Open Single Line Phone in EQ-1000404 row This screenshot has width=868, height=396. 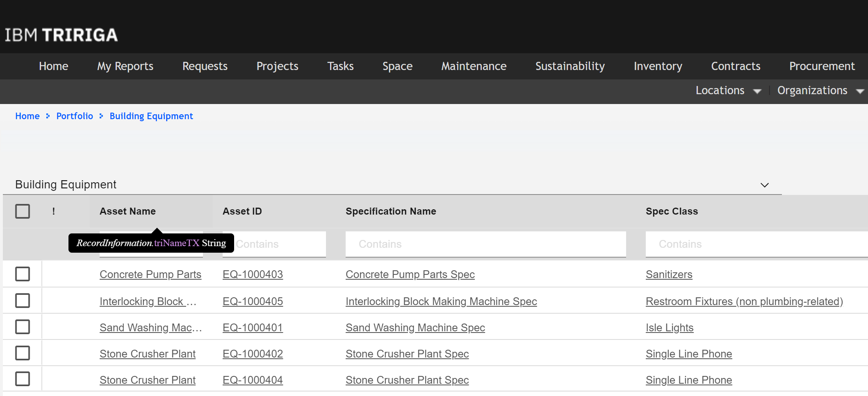pos(689,380)
